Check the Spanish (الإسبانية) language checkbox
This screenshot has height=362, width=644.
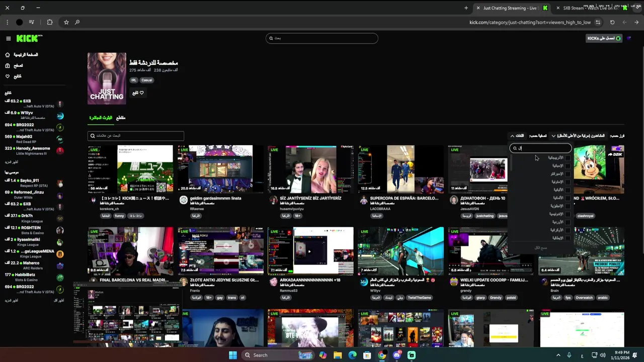568,166
